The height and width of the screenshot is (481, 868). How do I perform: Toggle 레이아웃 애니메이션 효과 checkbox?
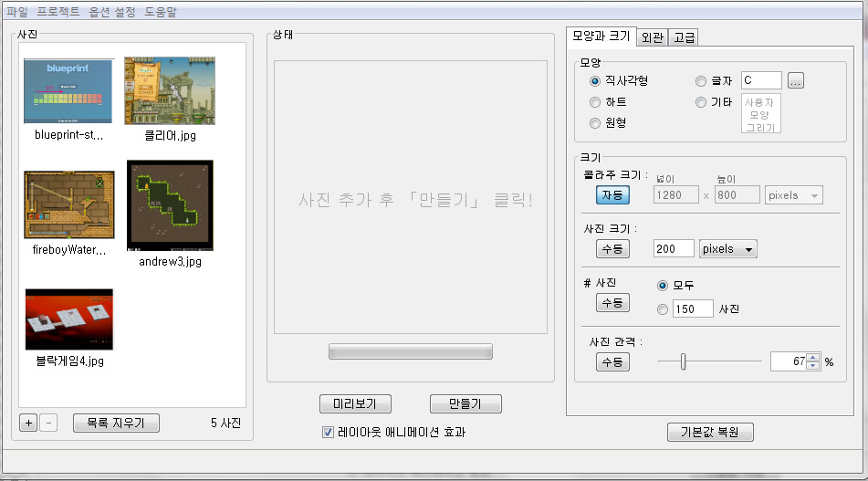pyautogui.click(x=328, y=432)
